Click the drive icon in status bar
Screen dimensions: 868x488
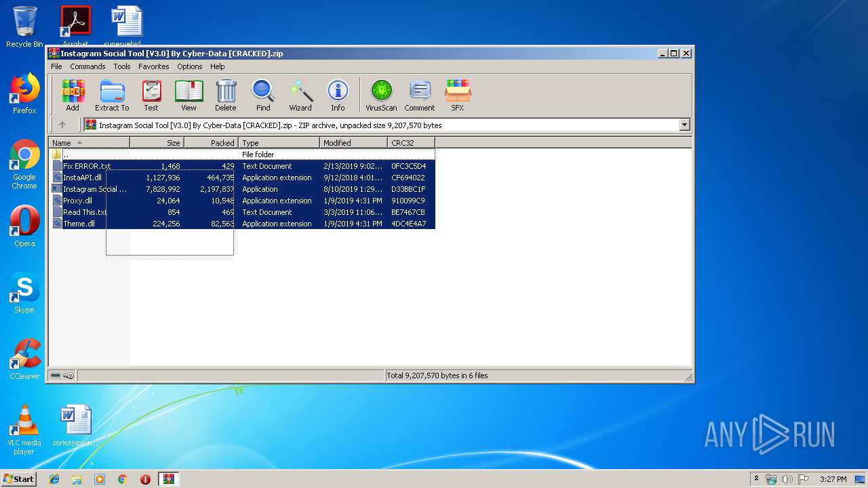click(56, 375)
